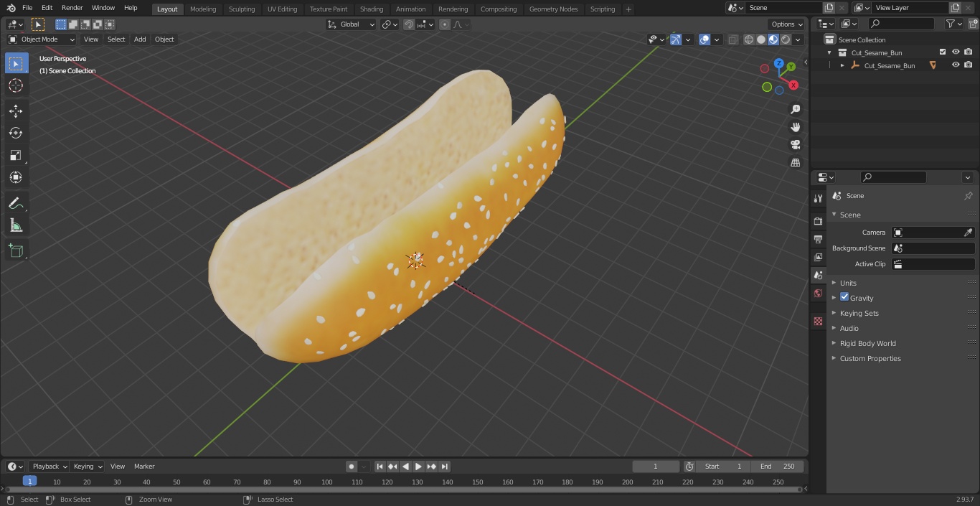The height and width of the screenshot is (506, 980).
Task: Open the Render menu
Action: pos(72,8)
